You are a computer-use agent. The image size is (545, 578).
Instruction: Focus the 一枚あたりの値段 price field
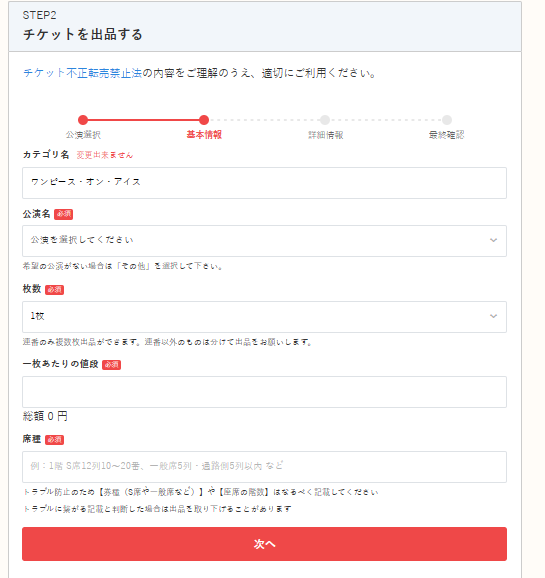(x=264, y=392)
